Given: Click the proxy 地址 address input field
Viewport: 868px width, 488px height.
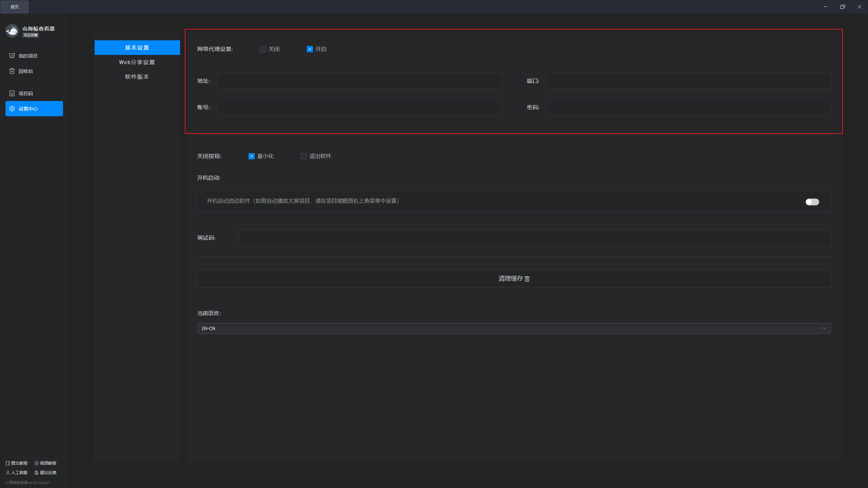Looking at the screenshot, I should 359,81.
